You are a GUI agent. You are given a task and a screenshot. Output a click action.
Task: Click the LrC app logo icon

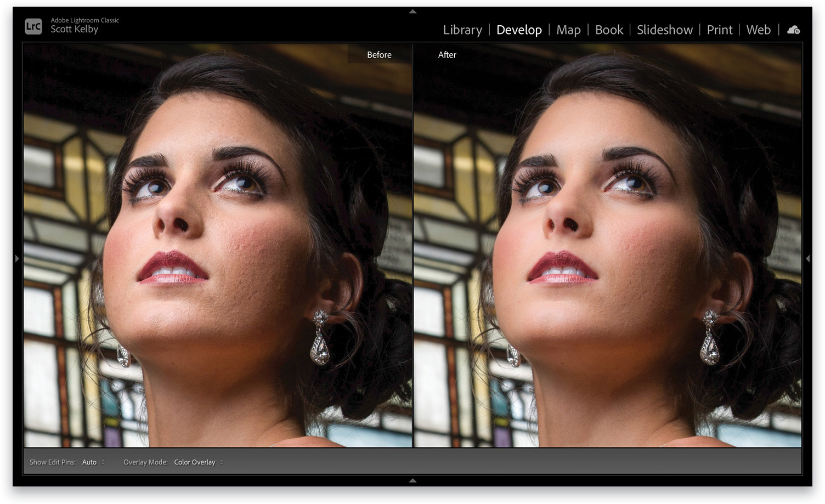[33, 25]
